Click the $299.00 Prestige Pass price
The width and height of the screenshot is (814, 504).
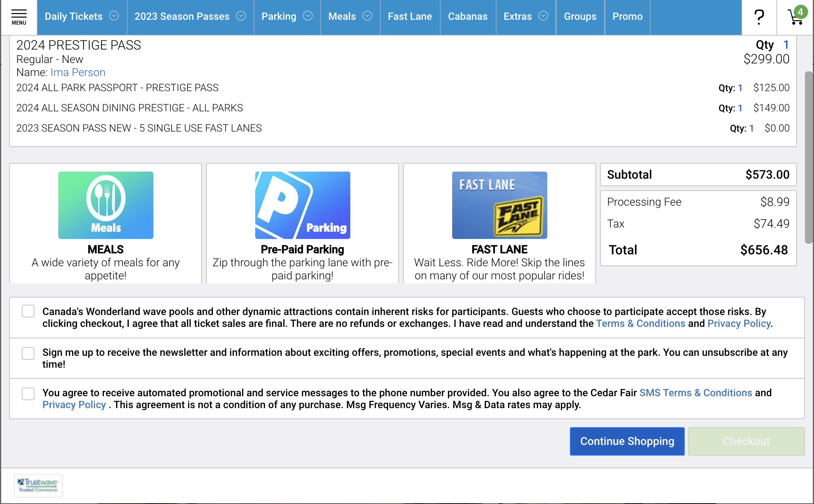point(766,59)
